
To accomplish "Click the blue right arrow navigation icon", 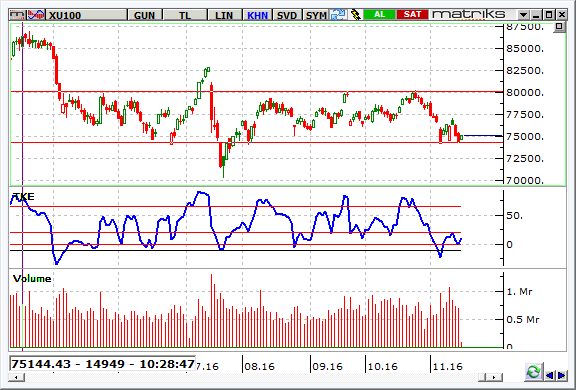I will click(x=562, y=375).
